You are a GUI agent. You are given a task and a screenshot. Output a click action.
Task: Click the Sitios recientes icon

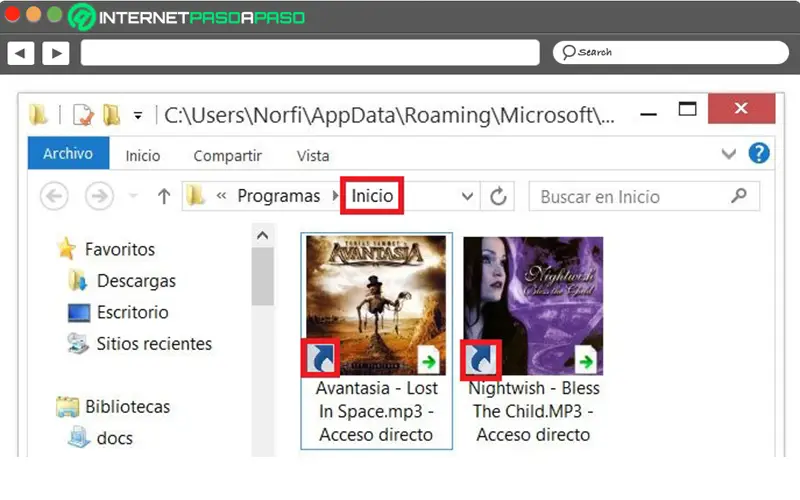(x=78, y=344)
